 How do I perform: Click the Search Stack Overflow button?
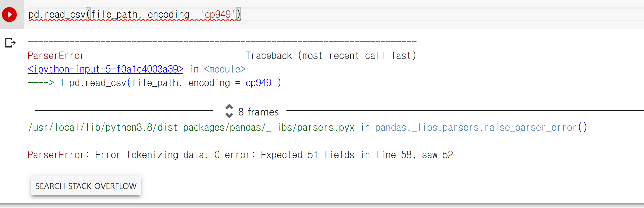86,186
